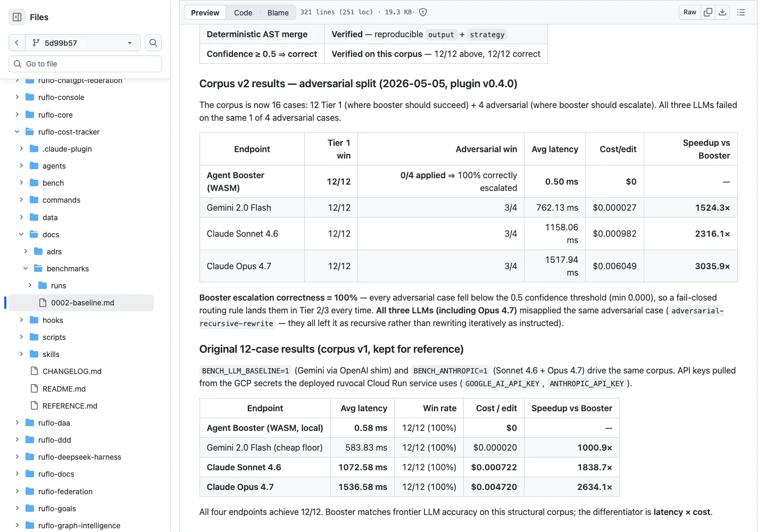This screenshot has width=766, height=532.
Task: Open the file search magnifier button
Action: point(153,43)
